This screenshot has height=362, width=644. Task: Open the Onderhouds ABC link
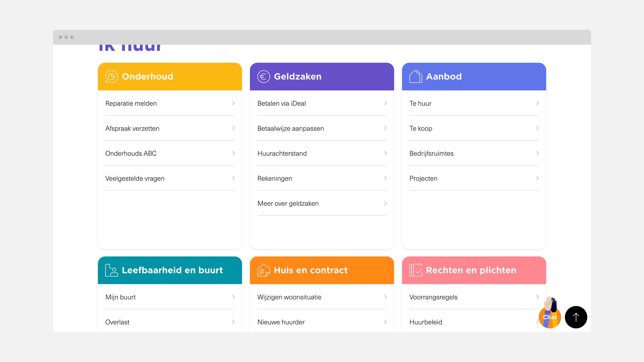(170, 153)
